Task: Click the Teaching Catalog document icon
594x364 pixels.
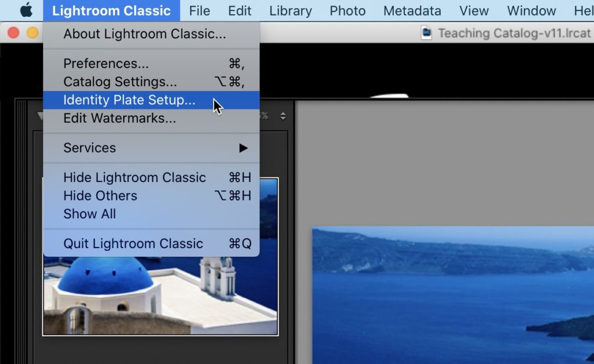Action: (426, 33)
